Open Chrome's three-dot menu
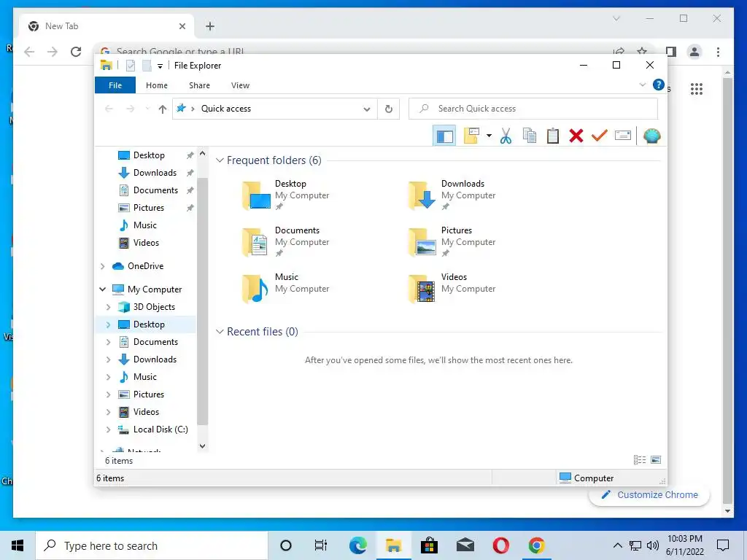This screenshot has width=747, height=560. 718,52
